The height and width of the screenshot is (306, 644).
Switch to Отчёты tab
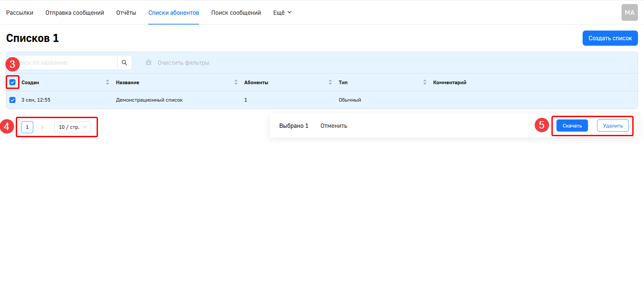click(126, 13)
